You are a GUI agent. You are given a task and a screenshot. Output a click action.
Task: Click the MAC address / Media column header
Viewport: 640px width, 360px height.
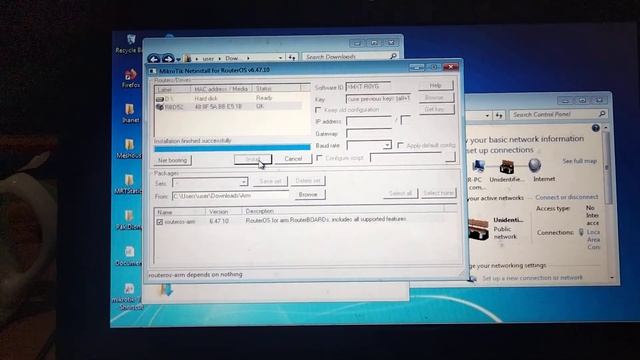(221, 89)
